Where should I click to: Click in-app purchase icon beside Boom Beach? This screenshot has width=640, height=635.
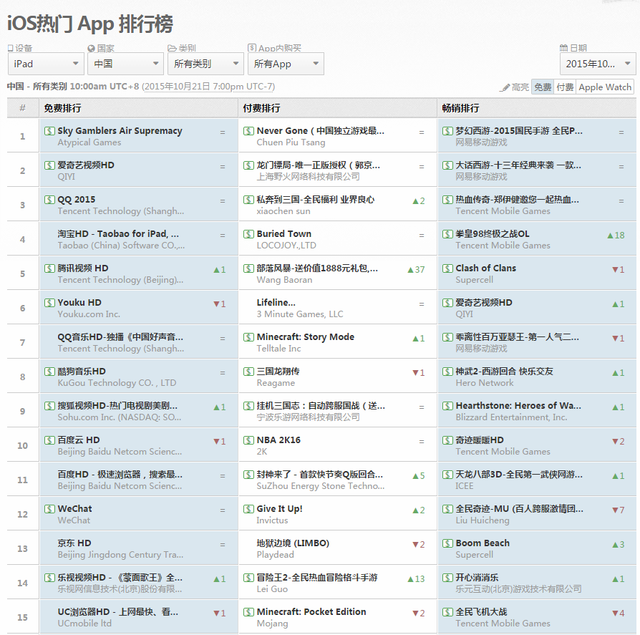click(x=447, y=543)
